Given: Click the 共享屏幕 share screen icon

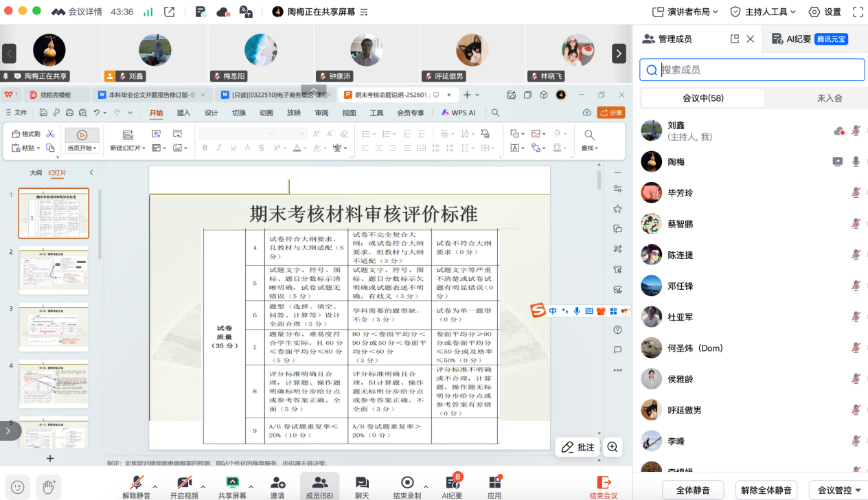Looking at the screenshot, I should pyautogui.click(x=232, y=484).
